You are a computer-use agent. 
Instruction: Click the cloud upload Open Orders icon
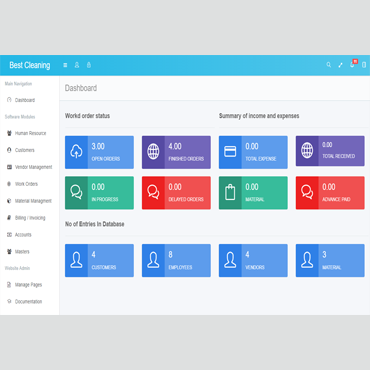point(76,152)
